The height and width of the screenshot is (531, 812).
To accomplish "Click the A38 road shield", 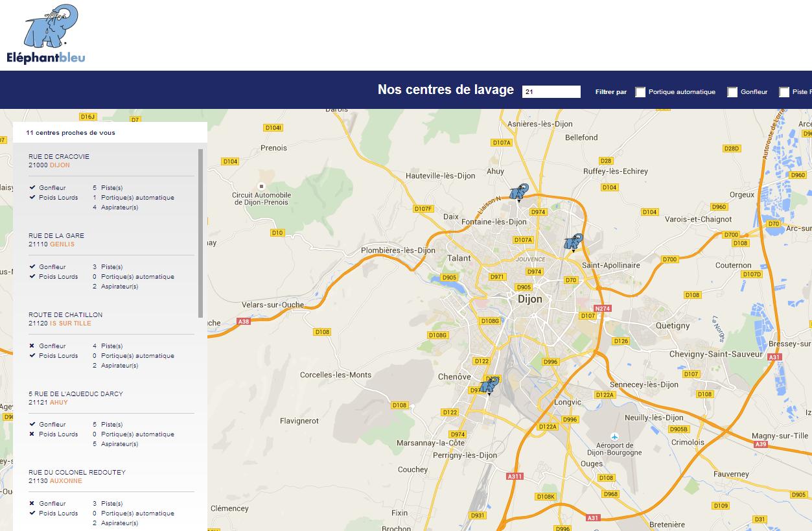I will click(x=244, y=322).
